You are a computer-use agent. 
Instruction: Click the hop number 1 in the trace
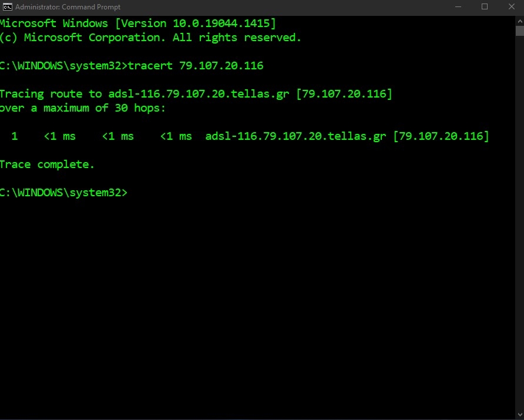(15, 136)
